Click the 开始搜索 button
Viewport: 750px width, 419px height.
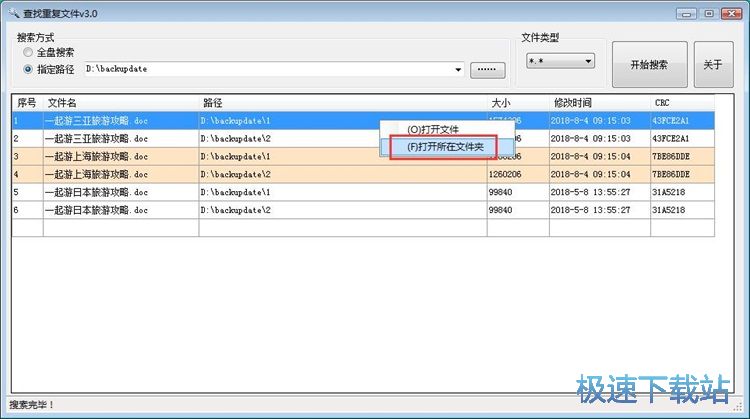(x=650, y=65)
